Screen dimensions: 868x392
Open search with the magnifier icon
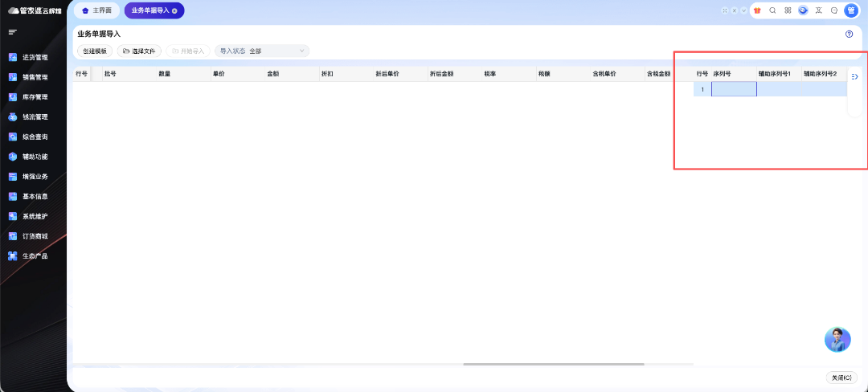772,10
